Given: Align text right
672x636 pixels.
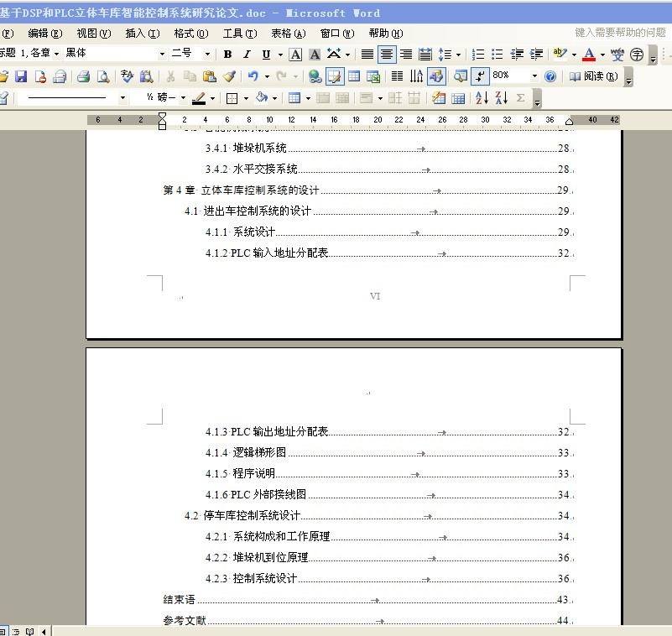Looking at the screenshot, I should click(406, 55).
